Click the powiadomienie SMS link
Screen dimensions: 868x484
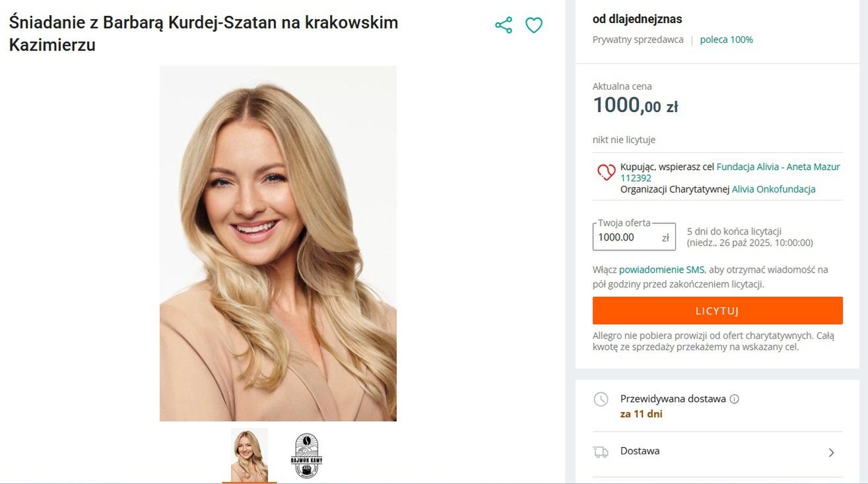(x=661, y=270)
